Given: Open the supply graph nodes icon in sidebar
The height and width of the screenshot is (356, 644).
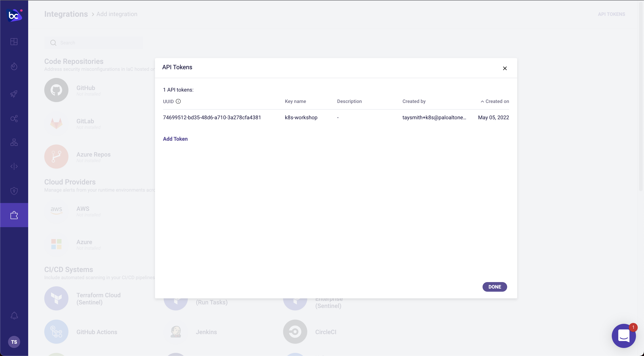Looking at the screenshot, I should pos(14,119).
